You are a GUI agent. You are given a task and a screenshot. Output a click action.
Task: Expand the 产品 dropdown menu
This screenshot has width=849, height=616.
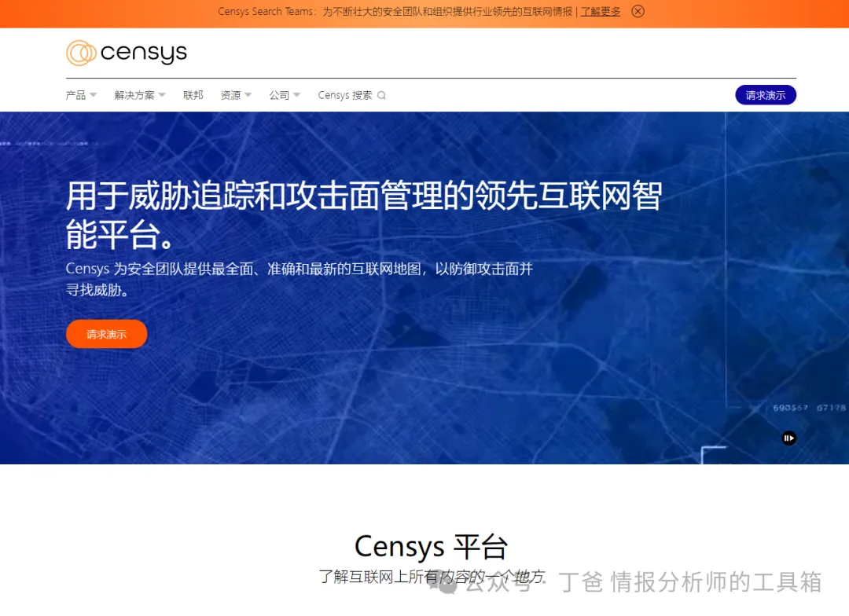(x=81, y=95)
